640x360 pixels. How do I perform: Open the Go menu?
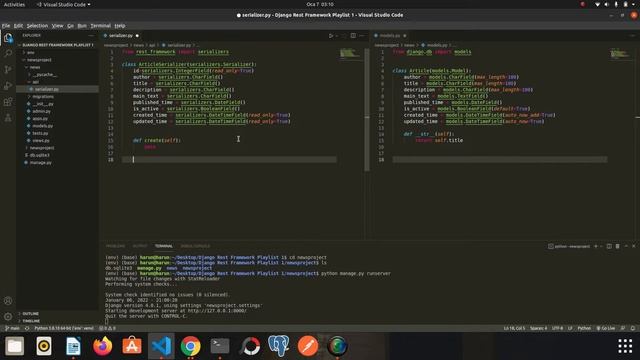(x=71, y=26)
